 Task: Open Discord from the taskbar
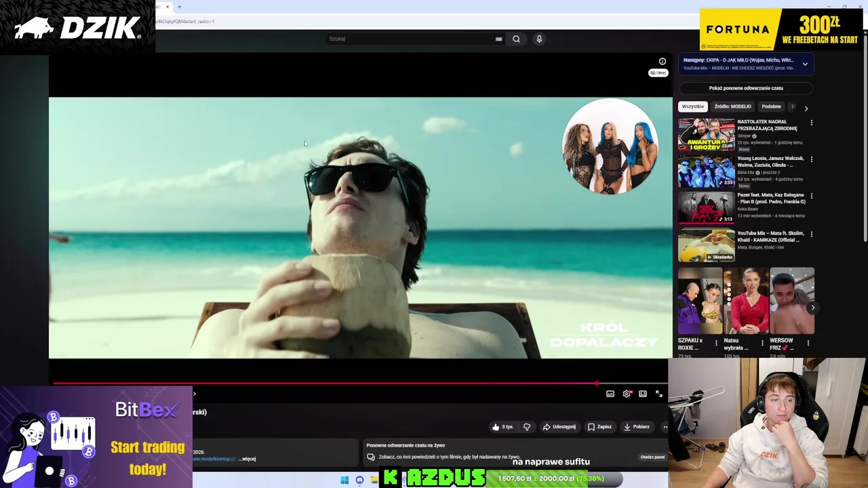(x=359, y=481)
